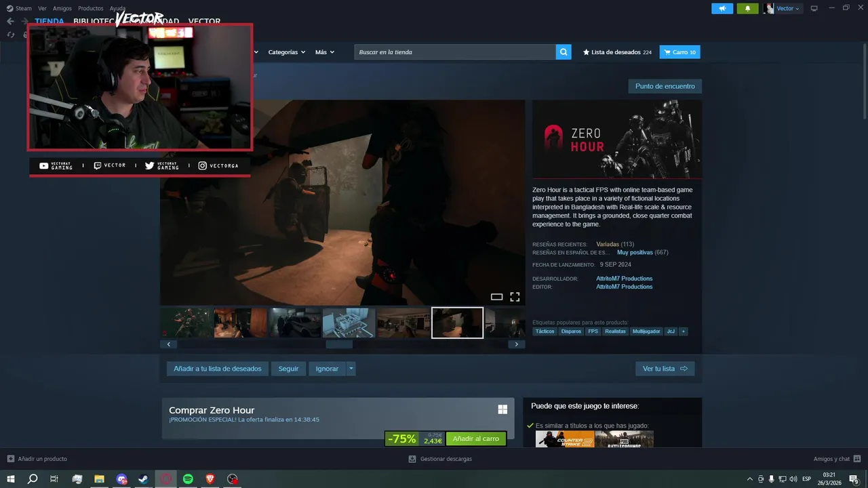Open Windows Start menu
This screenshot has height=488, width=868.
(10, 479)
